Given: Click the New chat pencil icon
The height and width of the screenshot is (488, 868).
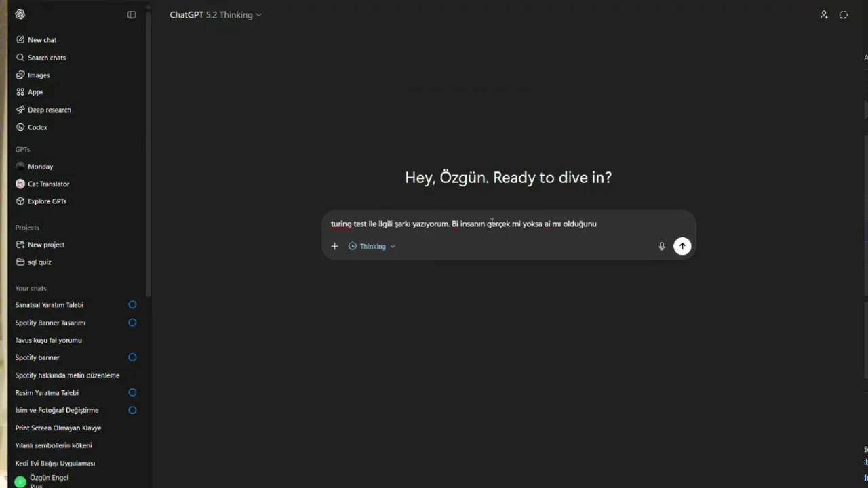Looking at the screenshot, I should 20,40.
